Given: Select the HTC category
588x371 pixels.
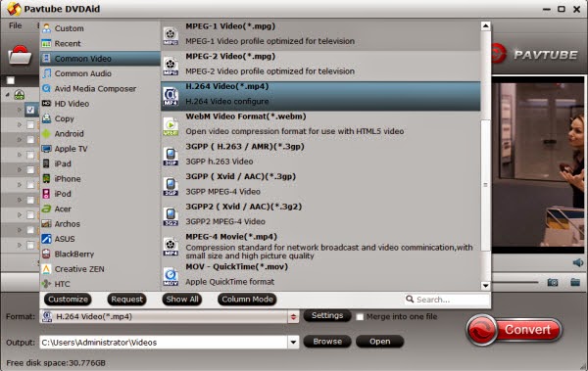Looking at the screenshot, I should click(x=100, y=284).
